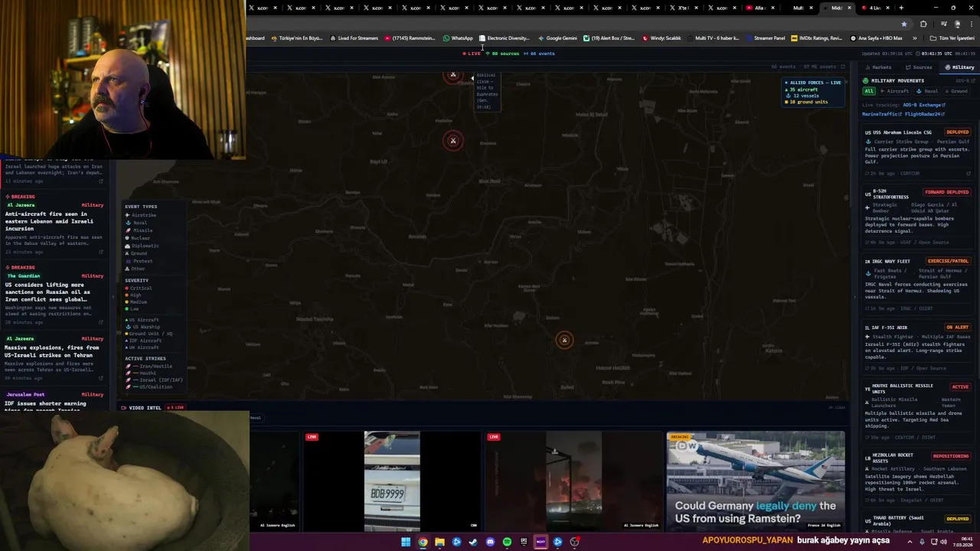This screenshot has width=980, height=551.
Task: Expand the Hezbollah Rocket Assets card
Action: (917, 478)
